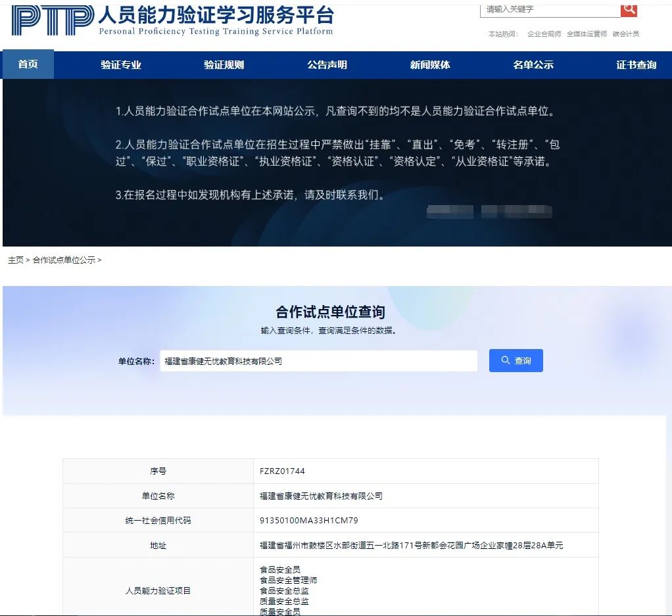Click the PTP platform logo

click(53, 20)
